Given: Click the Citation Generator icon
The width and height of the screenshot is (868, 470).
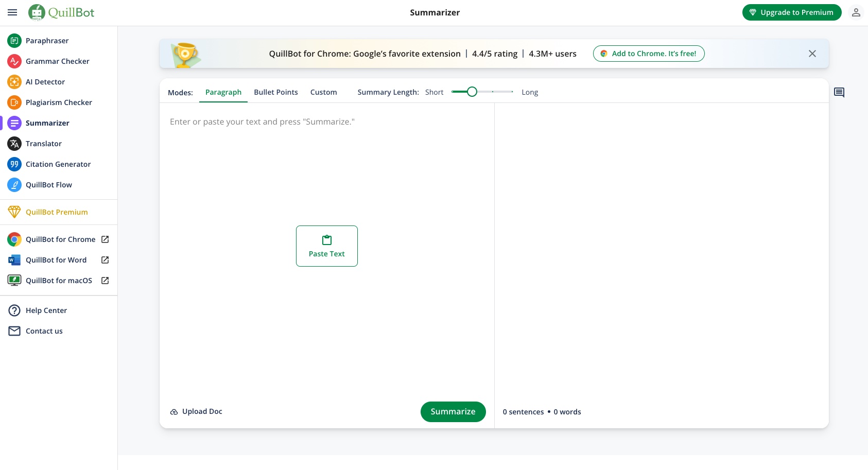Looking at the screenshot, I should point(14,164).
